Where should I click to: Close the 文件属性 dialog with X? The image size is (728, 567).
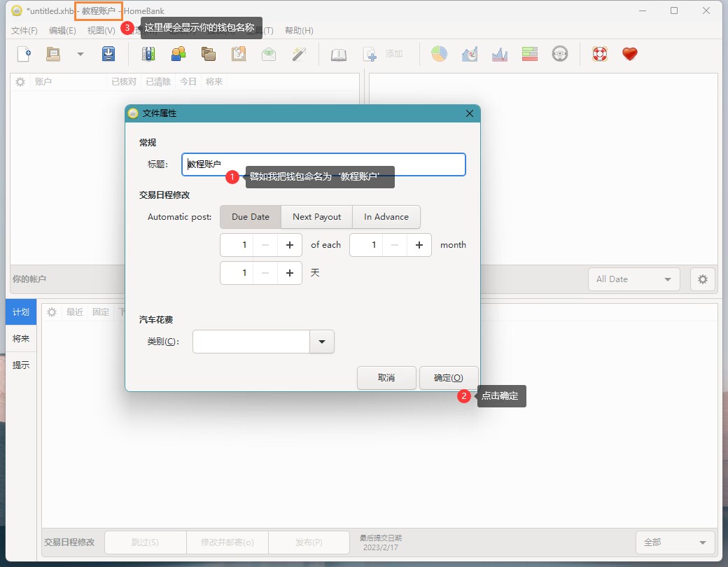point(470,113)
